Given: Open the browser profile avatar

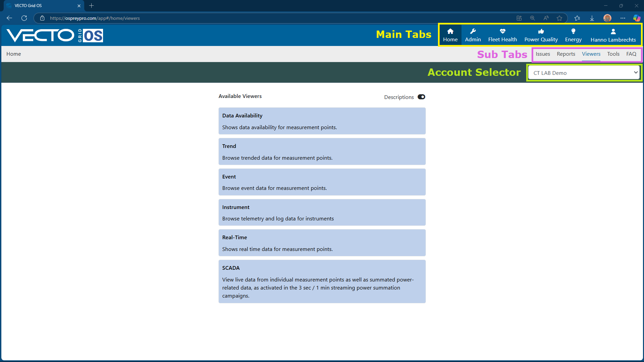Looking at the screenshot, I should (x=607, y=18).
